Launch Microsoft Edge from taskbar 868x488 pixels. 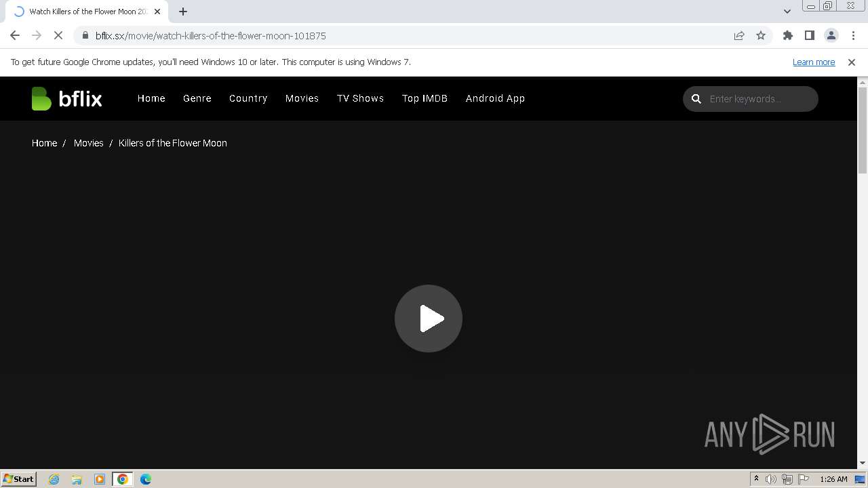click(x=146, y=479)
